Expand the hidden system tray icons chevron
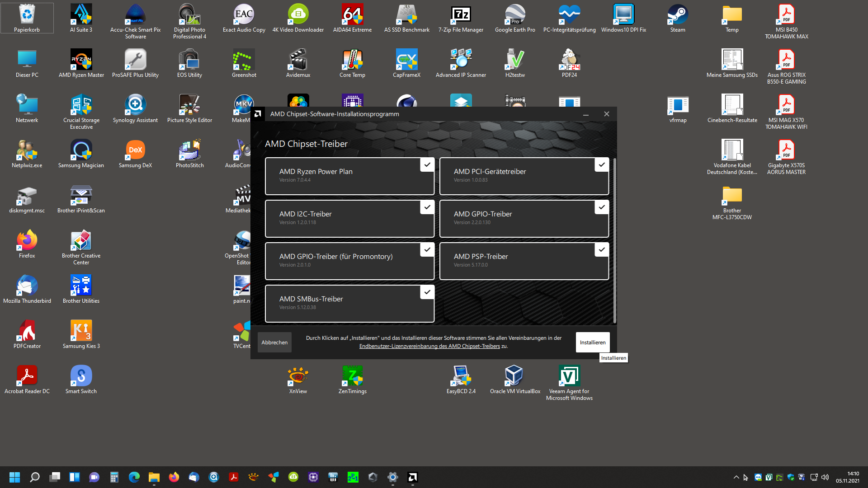Screen dimensions: 868x488 tap(736, 477)
